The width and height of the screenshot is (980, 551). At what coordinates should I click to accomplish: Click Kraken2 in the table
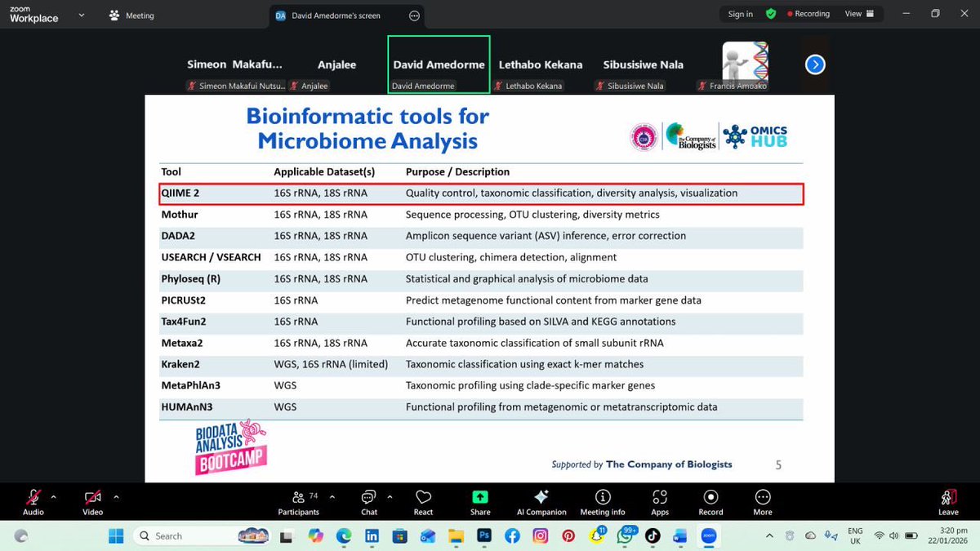[180, 364]
